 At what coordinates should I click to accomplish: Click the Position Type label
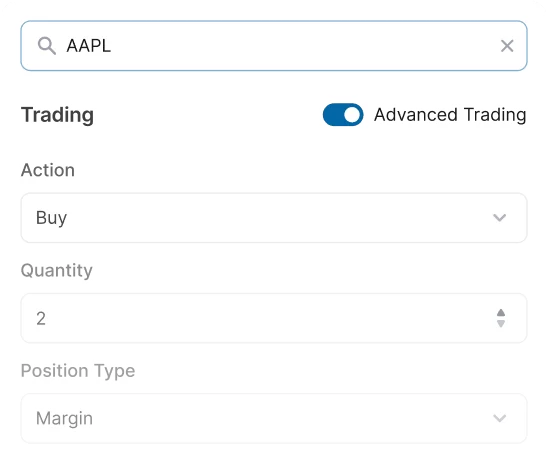click(x=78, y=371)
